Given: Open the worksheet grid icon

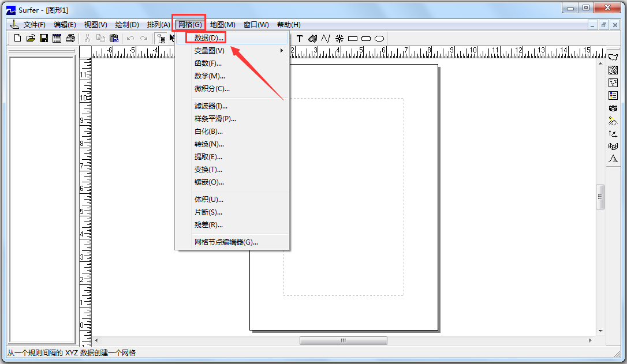Looking at the screenshot, I should click(57, 38).
